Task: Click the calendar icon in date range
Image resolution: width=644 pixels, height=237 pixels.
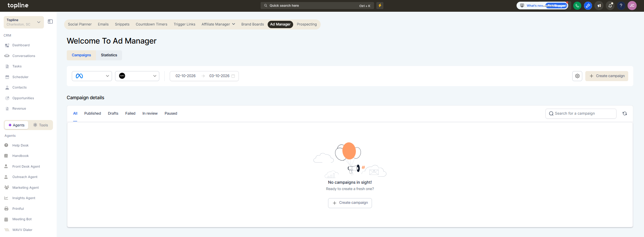Action: [x=233, y=76]
